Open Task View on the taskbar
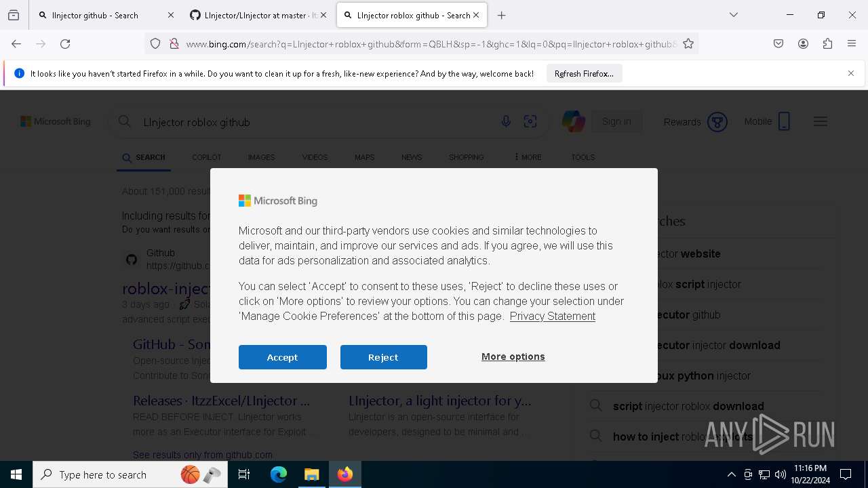The height and width of the screenshot is (488, 868). [244, 474]
